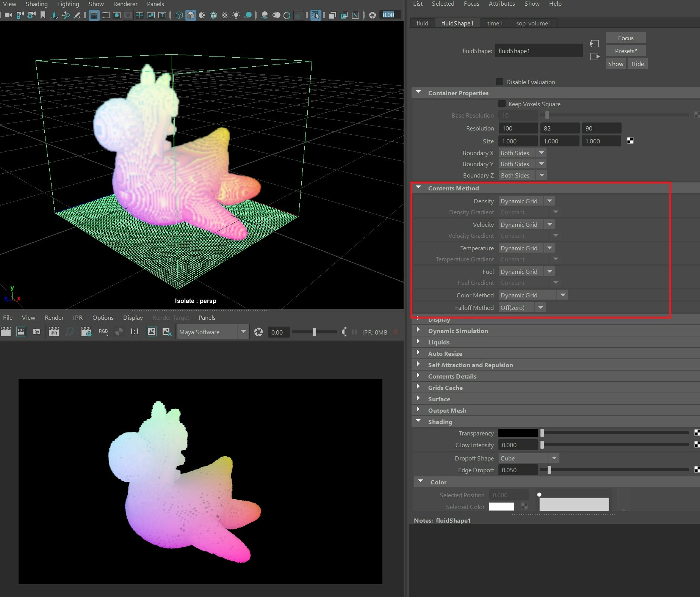Toggle the Film Gate icon

coord(106,15)
